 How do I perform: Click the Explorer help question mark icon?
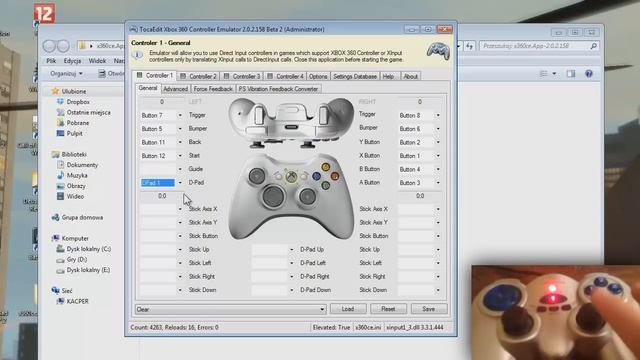point(589,73)
